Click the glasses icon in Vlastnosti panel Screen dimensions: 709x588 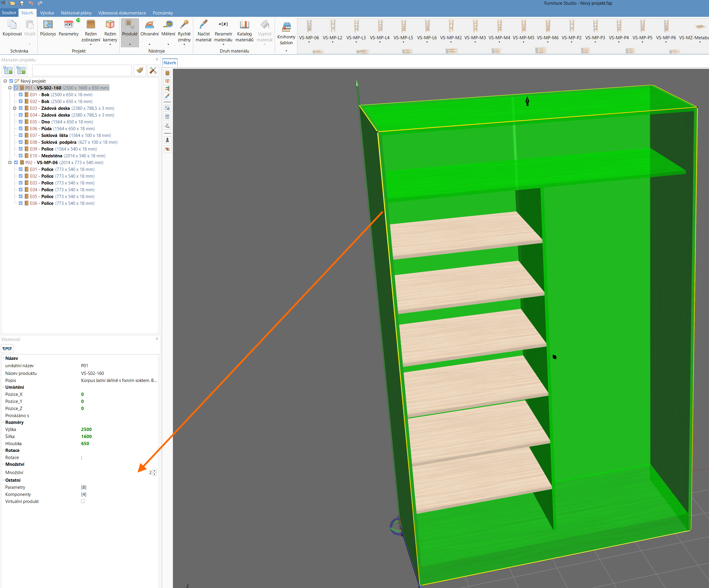point(7,349)
